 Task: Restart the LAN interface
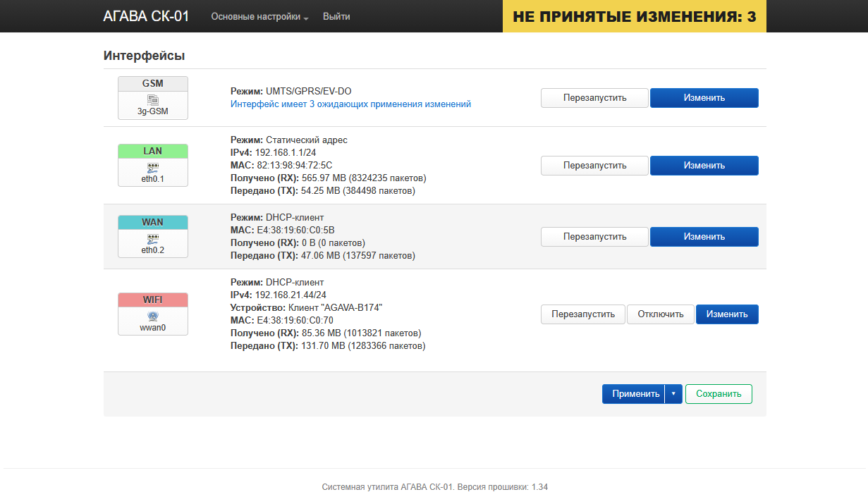click(x=594, y=166)
